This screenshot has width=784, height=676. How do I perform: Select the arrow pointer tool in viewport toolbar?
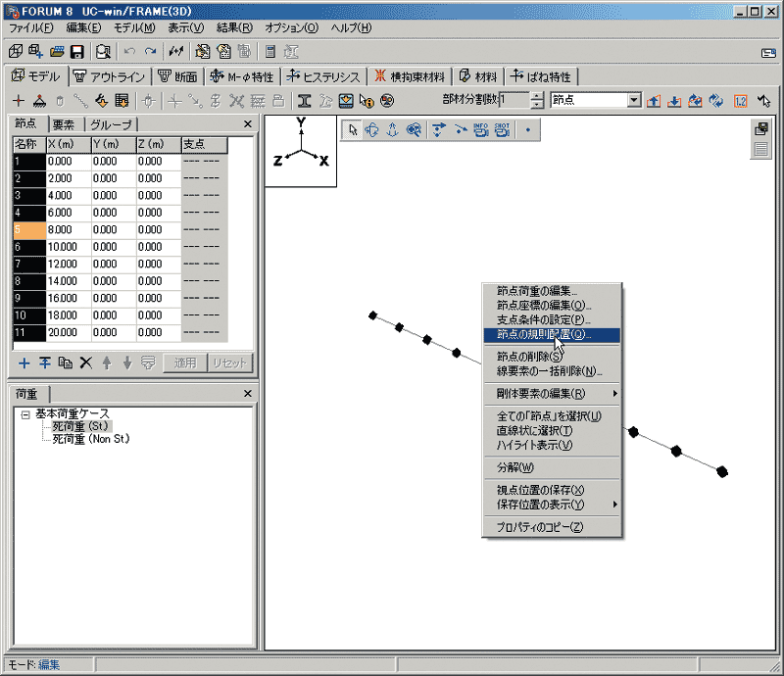pyautogui.click(x=353, y=129)
